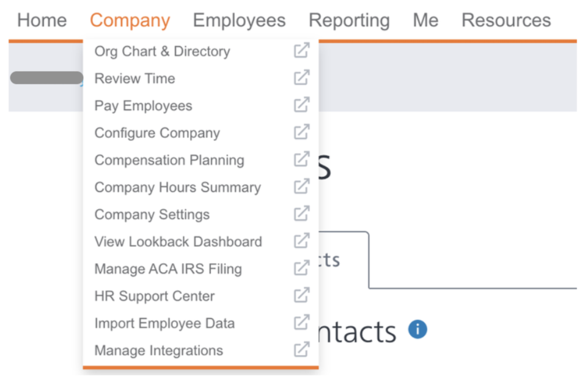Screen dimensions: 588x377
Task: Open the Employees menu
Action: click(239, 20)
